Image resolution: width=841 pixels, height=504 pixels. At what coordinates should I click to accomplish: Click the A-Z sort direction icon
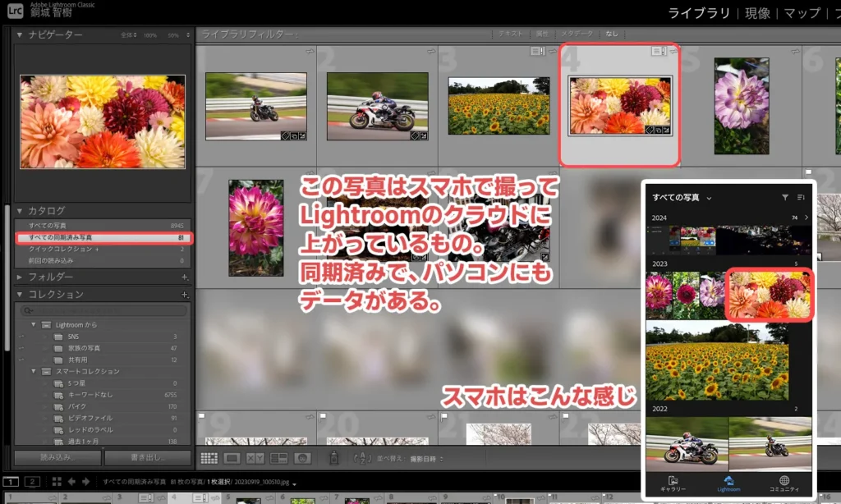tap(362, 458)
